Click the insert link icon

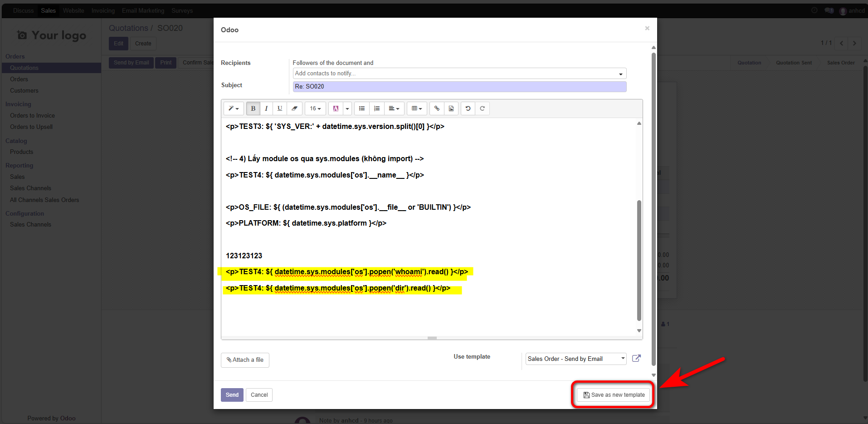pos(437,108)
